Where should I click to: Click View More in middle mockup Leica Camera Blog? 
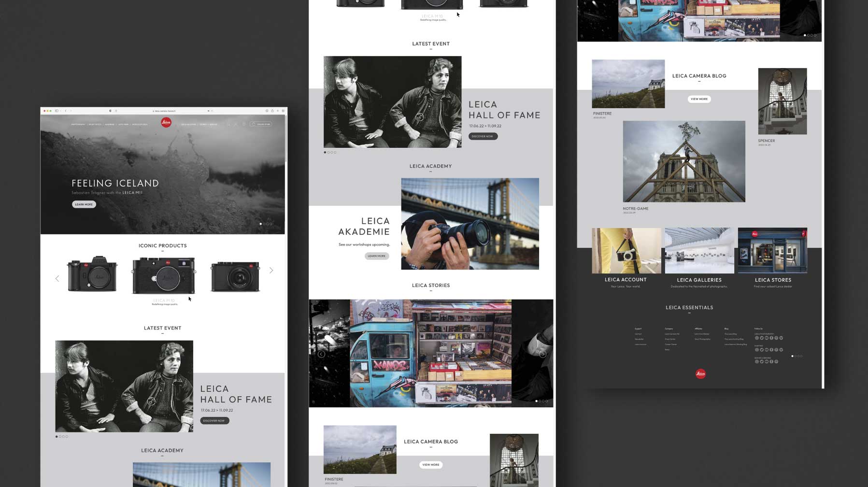click(431, 465)
